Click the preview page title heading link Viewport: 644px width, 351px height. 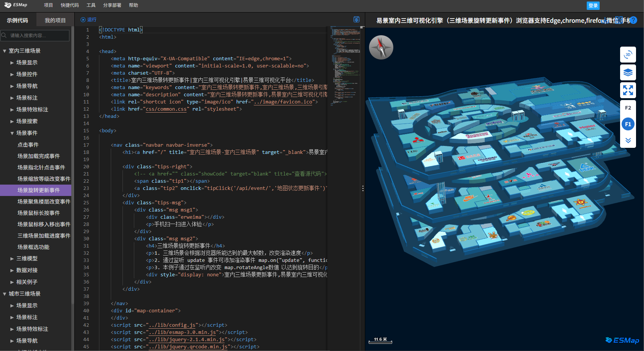point(503,20)
